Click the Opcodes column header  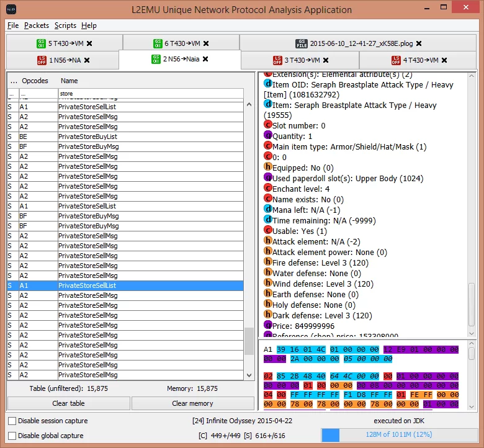click(x=35, y=81)
